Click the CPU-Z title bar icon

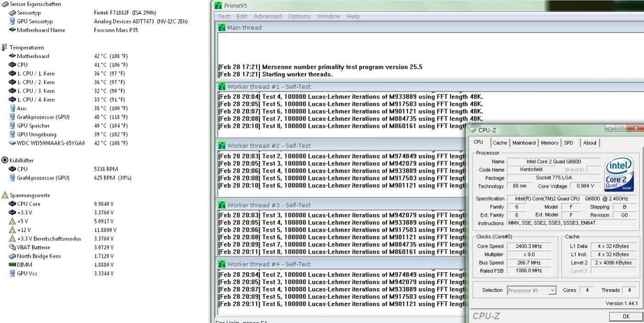[x=474, y=130]
